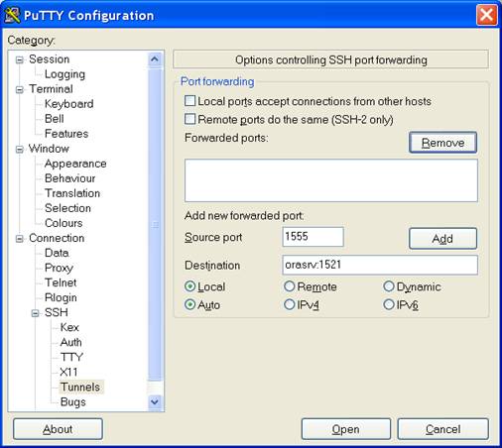Select the Window category
This screenshot has height=448, width=502.
pos(49,149)
